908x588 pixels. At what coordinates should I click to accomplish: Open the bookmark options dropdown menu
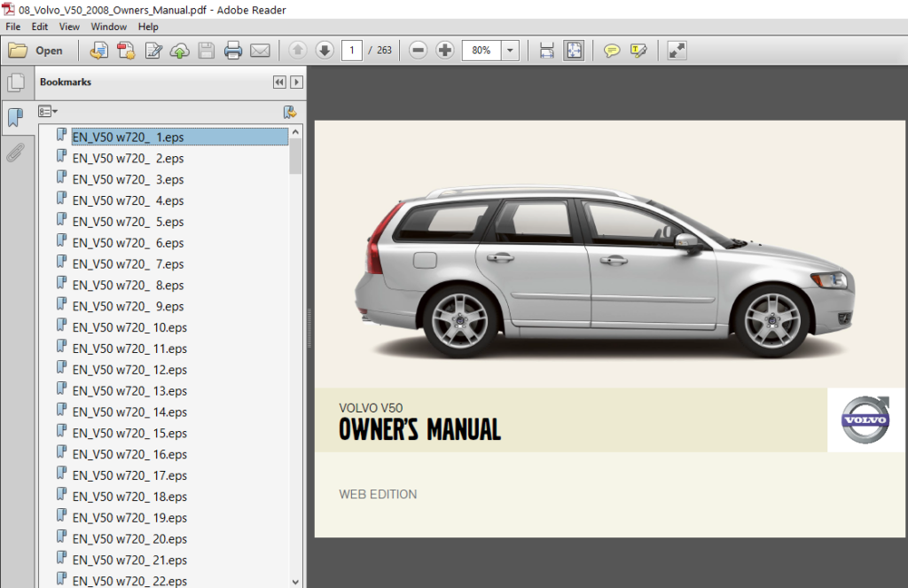pos(48,111)
